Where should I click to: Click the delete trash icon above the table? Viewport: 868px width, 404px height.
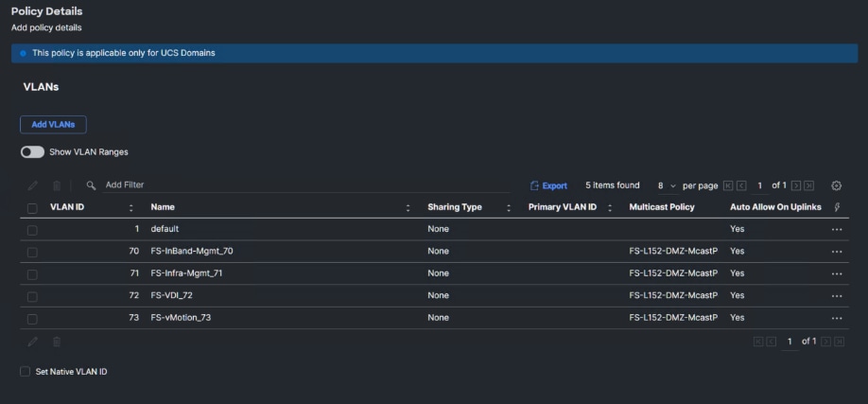(x=57, y=185)
